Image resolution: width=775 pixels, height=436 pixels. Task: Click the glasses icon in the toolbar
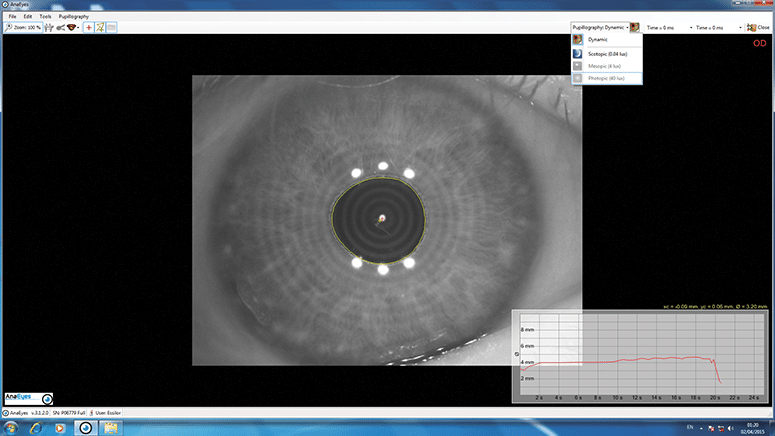(62, 27)
